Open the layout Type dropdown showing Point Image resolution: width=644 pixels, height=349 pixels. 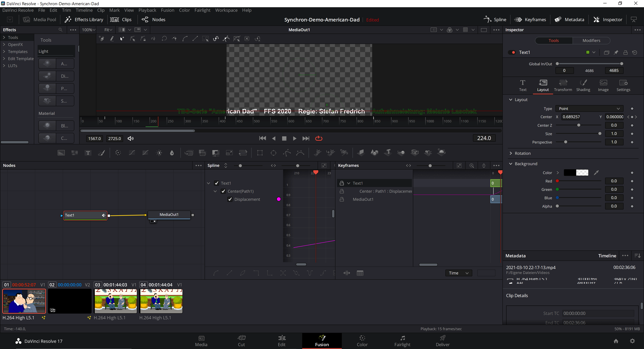[x=589, y=109]
